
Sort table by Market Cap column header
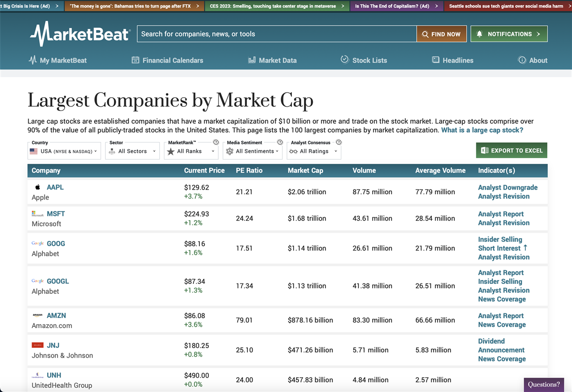[305, 171]
